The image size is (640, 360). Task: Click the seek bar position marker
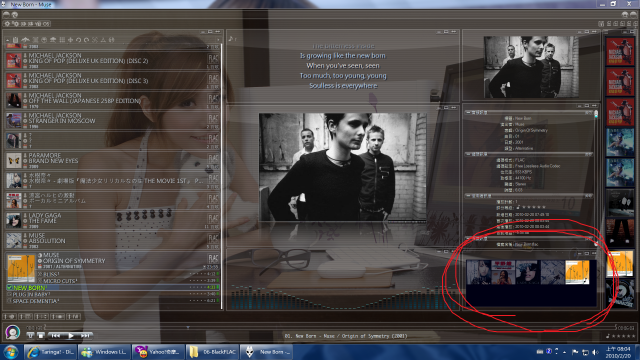[188, 327]
